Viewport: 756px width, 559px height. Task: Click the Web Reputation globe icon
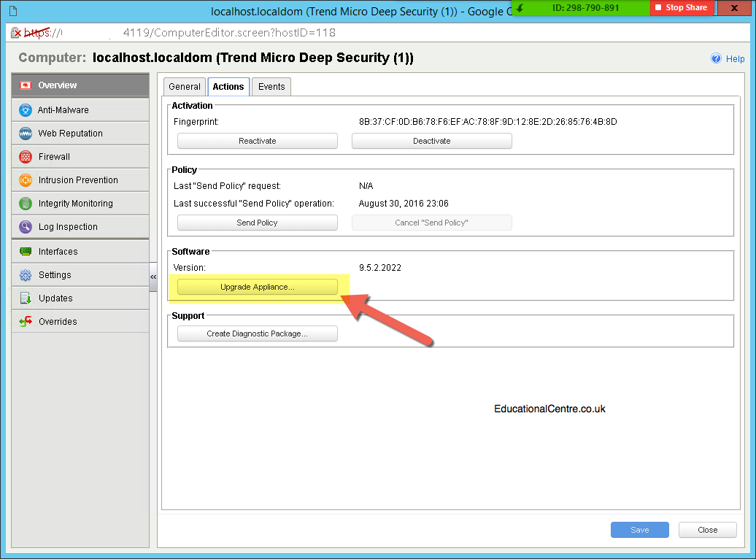coord(26,133)
